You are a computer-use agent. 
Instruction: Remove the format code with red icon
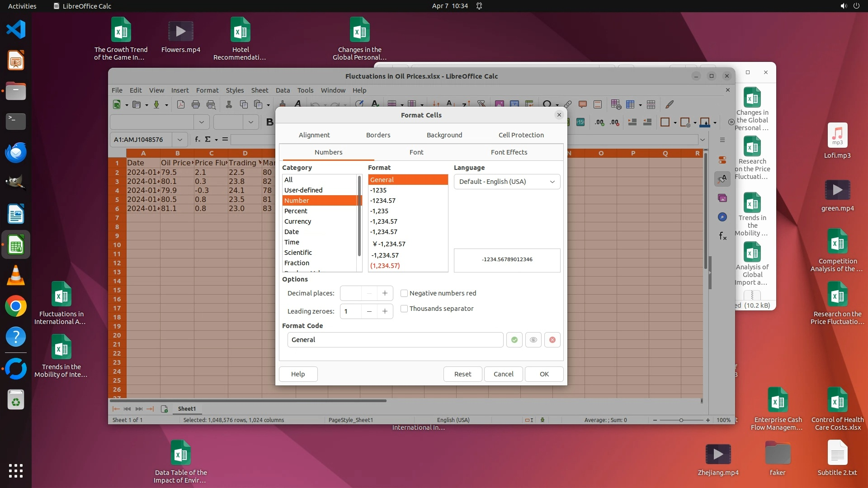pyautogui.click(x=552, y=340)
